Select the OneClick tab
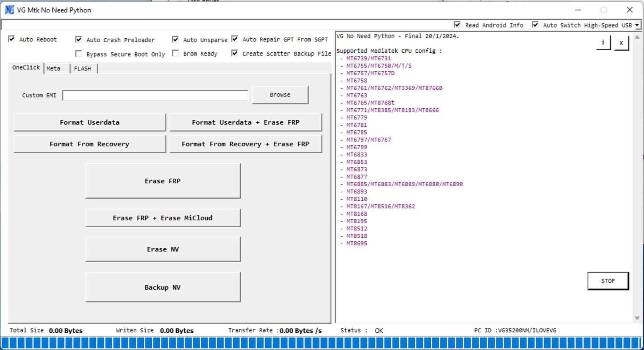 26,68
